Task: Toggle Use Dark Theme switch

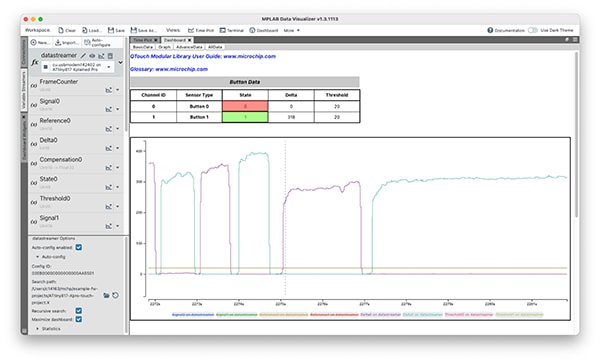Action: 532,30
